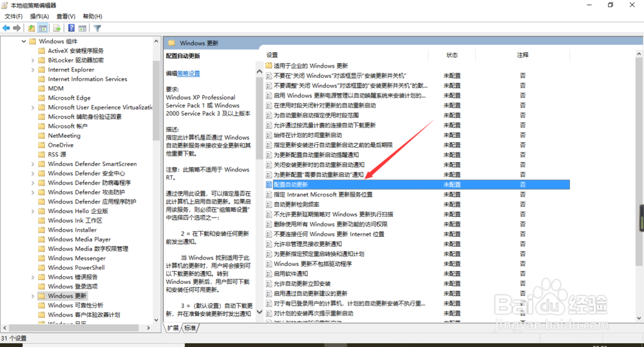Select Windows Ink 工作区 in tree

pos(75,221)
